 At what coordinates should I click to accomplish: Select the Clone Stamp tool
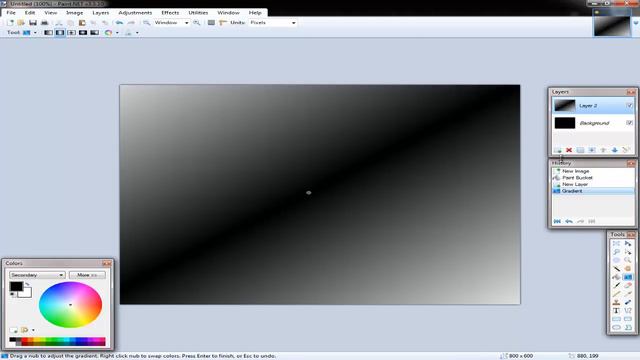(616, 302)
